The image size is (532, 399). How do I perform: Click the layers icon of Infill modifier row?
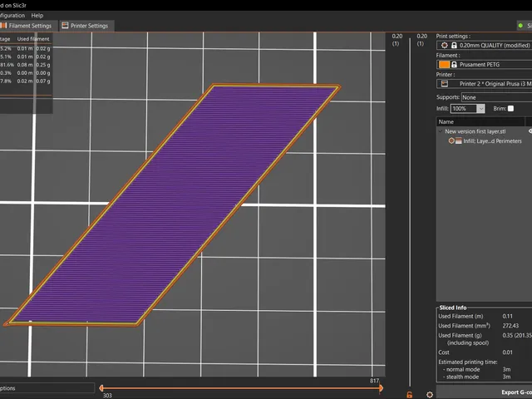click(458, 140)
